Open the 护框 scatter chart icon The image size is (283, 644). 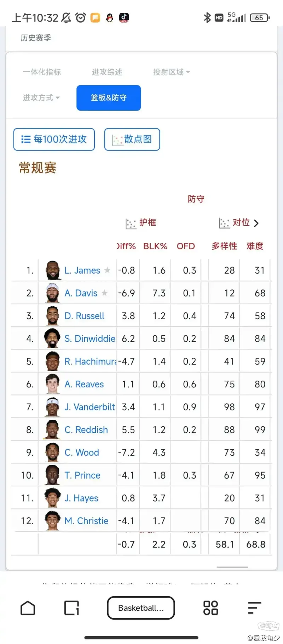point(131,223)
